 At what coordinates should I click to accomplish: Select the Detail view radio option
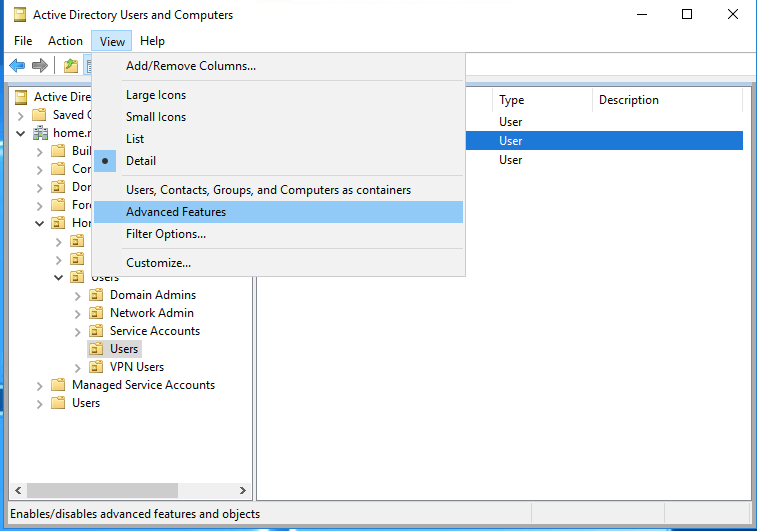140,161
